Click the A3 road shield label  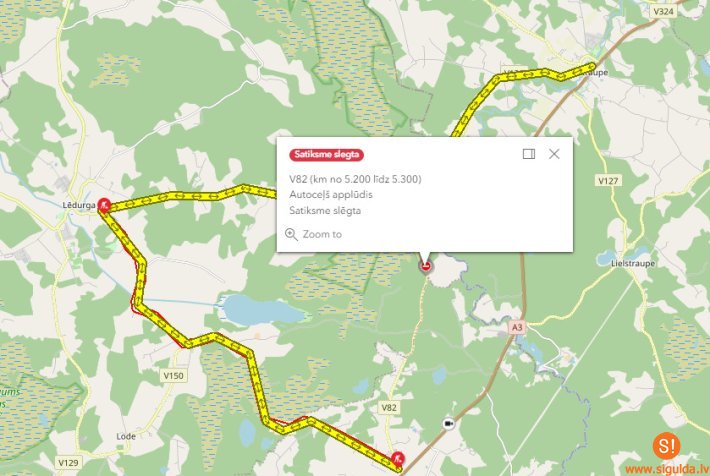517,327
